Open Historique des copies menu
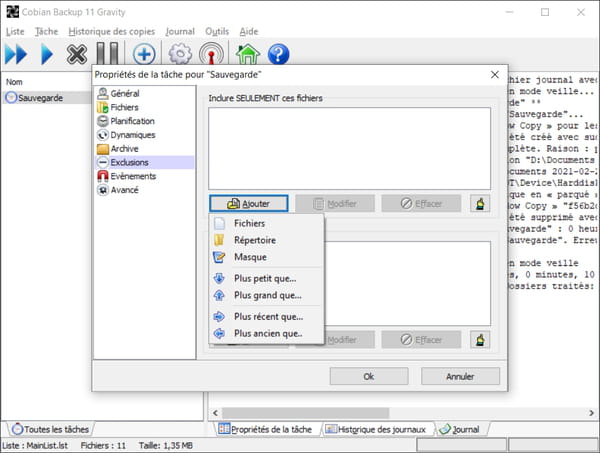 pos(111,31)
